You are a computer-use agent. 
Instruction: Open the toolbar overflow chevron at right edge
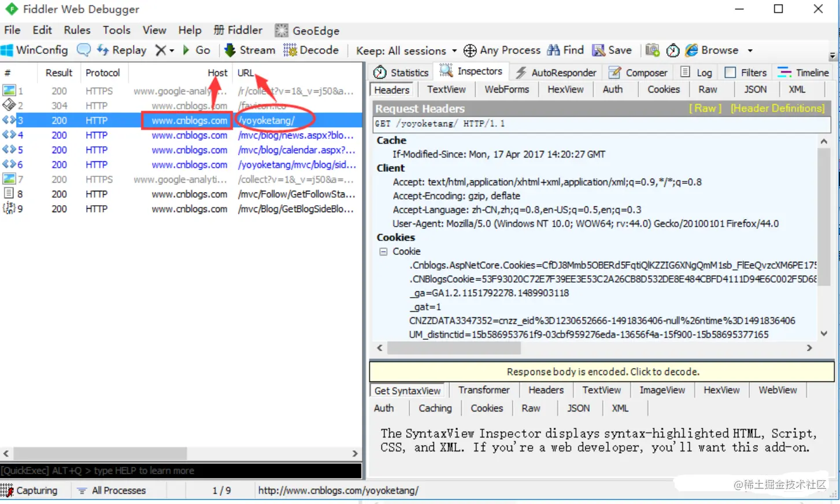(x=832, y=57)
